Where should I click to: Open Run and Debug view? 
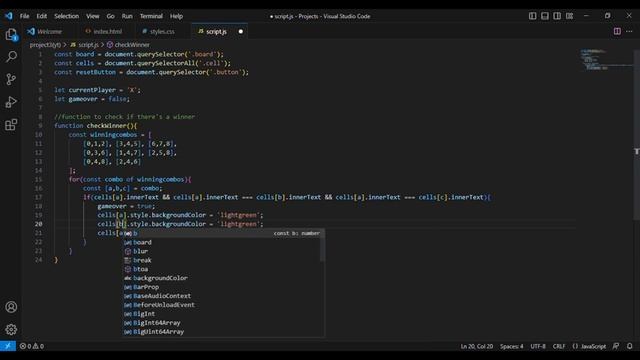click(x=11, y=102)
